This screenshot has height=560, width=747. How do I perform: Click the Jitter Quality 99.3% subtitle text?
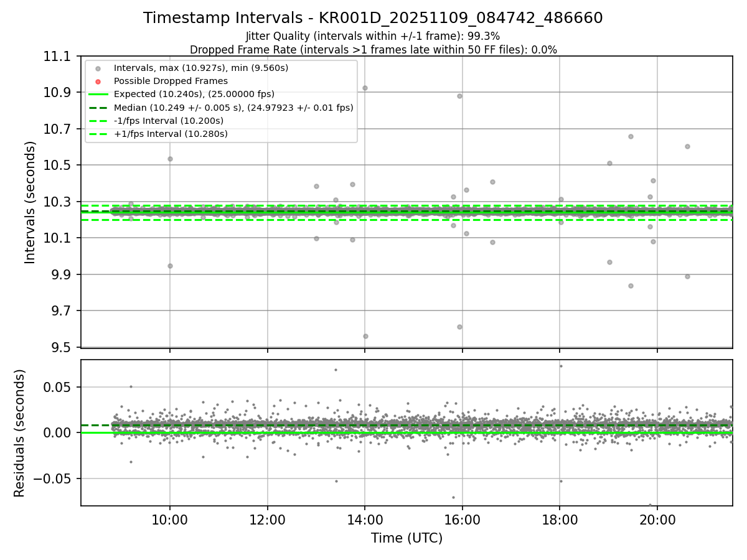click(373, 36)
